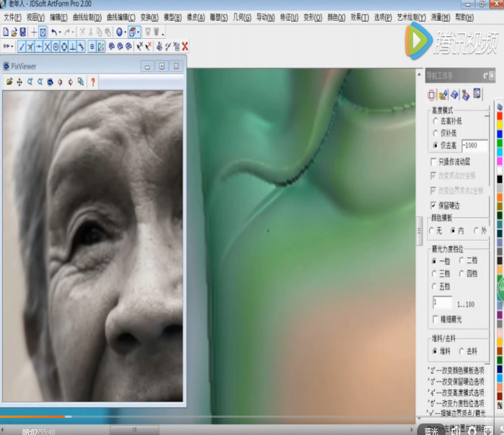Expand the undo history dropdown arrow
This screenshot has width=504, height=435.
pos(61,32)
